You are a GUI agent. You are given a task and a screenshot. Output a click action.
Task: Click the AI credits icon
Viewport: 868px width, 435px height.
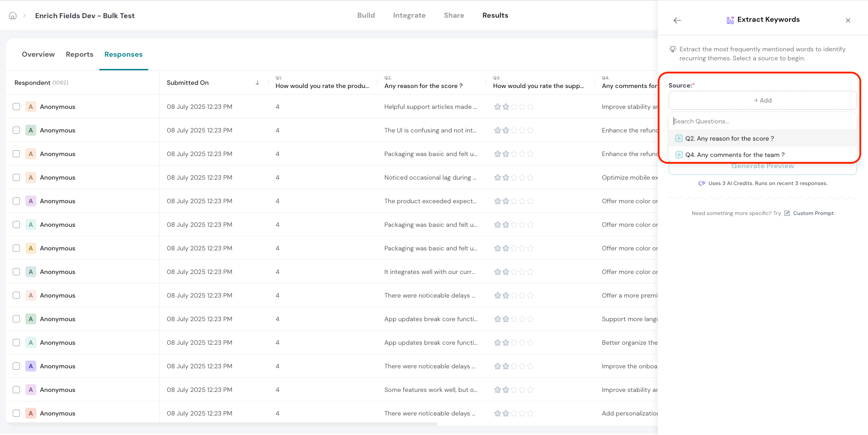click(x=702, y=183)
